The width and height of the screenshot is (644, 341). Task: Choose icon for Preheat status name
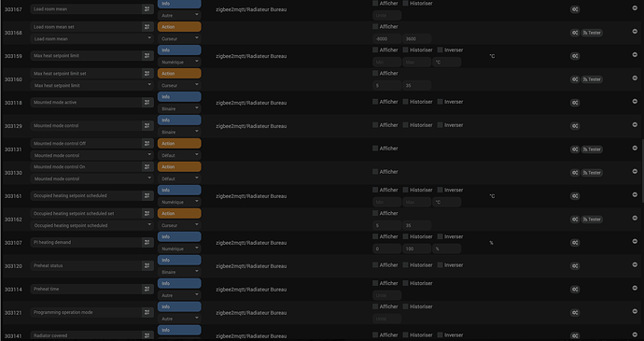[x=147, y=265]
